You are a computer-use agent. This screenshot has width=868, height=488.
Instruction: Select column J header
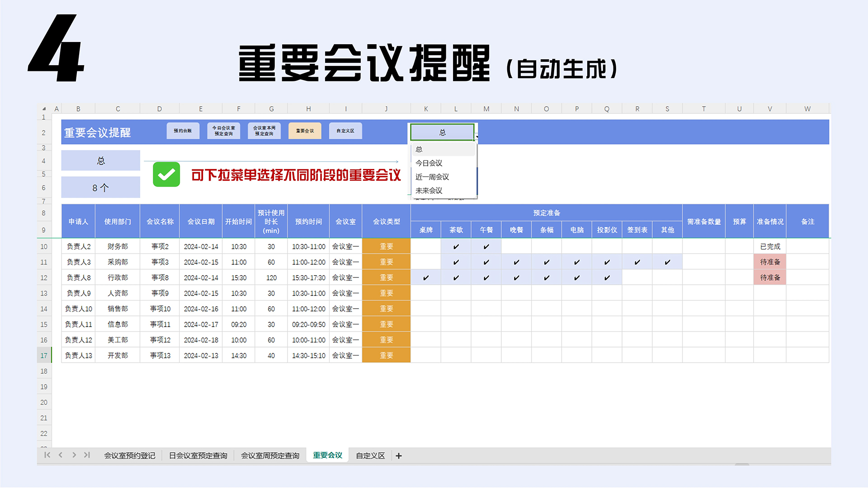[x=386, y=109]
